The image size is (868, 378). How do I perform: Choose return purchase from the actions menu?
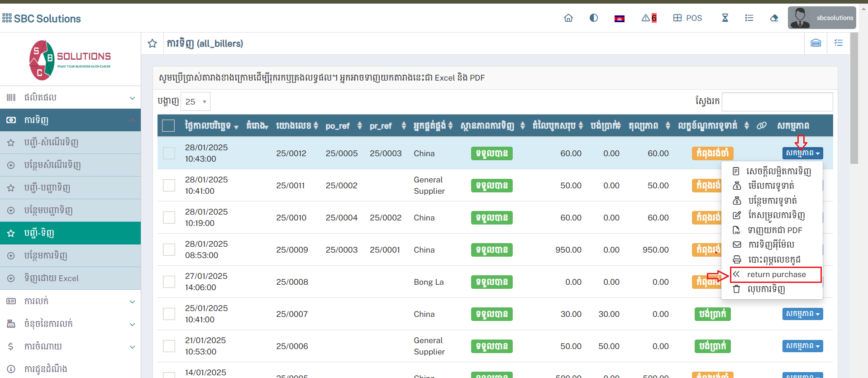(776, 274)
